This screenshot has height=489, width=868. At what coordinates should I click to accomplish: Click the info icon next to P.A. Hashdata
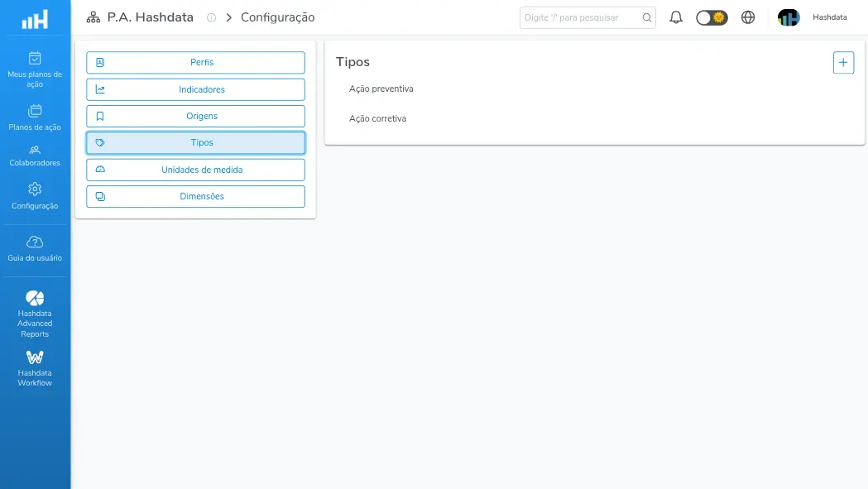(x=212, y=17)
